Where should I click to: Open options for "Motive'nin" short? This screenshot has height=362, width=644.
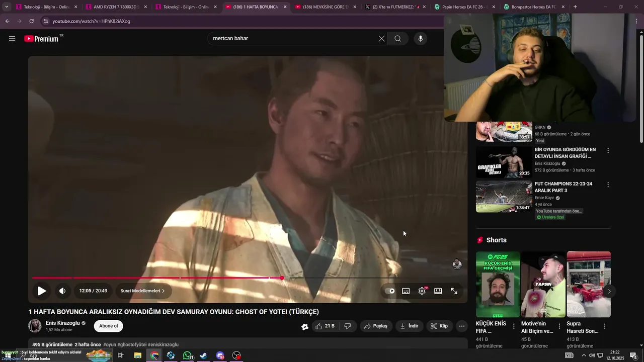(559, 326)
